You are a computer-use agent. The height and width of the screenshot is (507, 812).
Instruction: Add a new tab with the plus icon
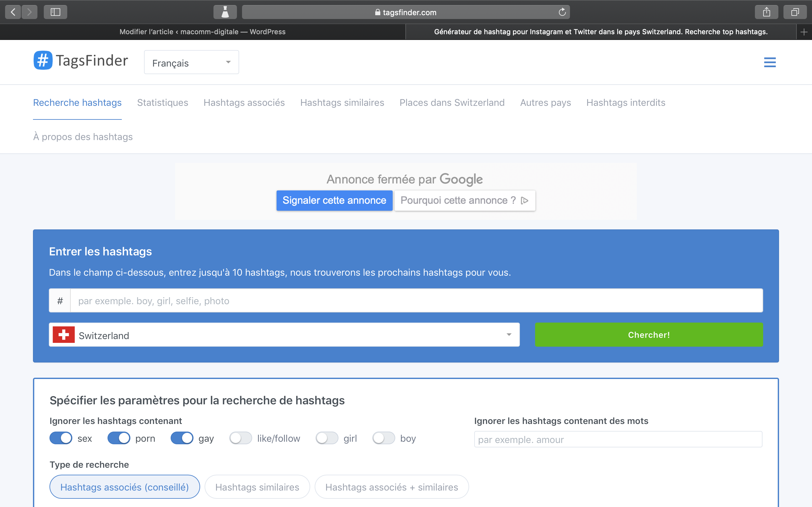tap(804, 32)
